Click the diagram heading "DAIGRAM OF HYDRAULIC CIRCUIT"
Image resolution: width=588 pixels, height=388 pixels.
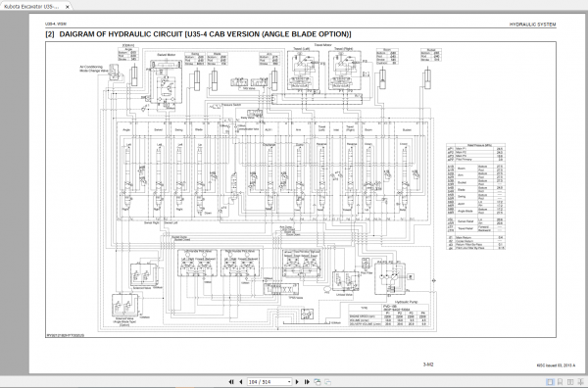click(122, 34)
